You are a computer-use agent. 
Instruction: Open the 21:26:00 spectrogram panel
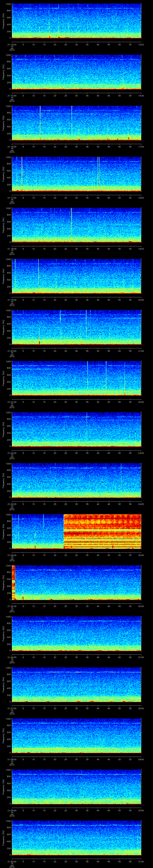pos(76,634)
